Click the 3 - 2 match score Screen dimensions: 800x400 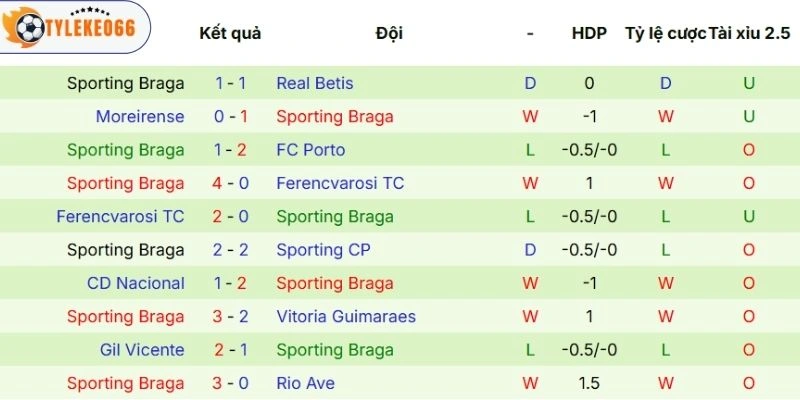point(230,317)
